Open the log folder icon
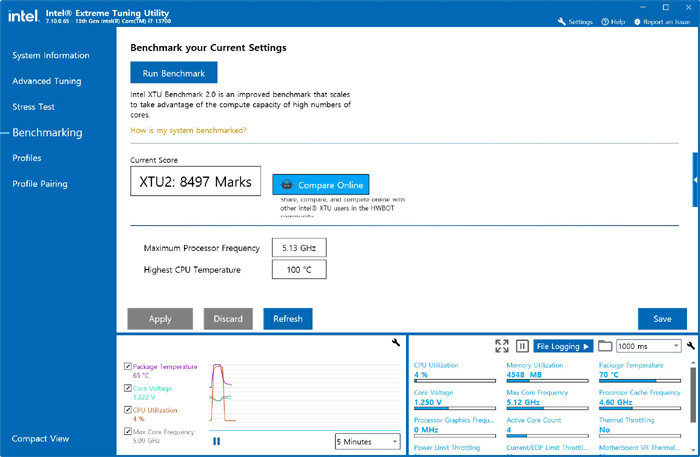The height and width of the screenshot is (457, 700). (604, 346)
